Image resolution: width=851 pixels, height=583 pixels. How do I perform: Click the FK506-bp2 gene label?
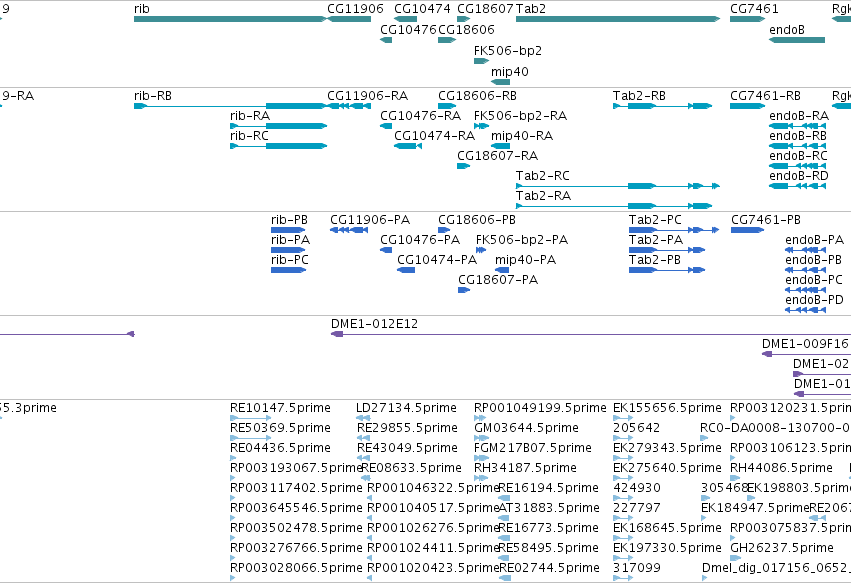point(507,50)
